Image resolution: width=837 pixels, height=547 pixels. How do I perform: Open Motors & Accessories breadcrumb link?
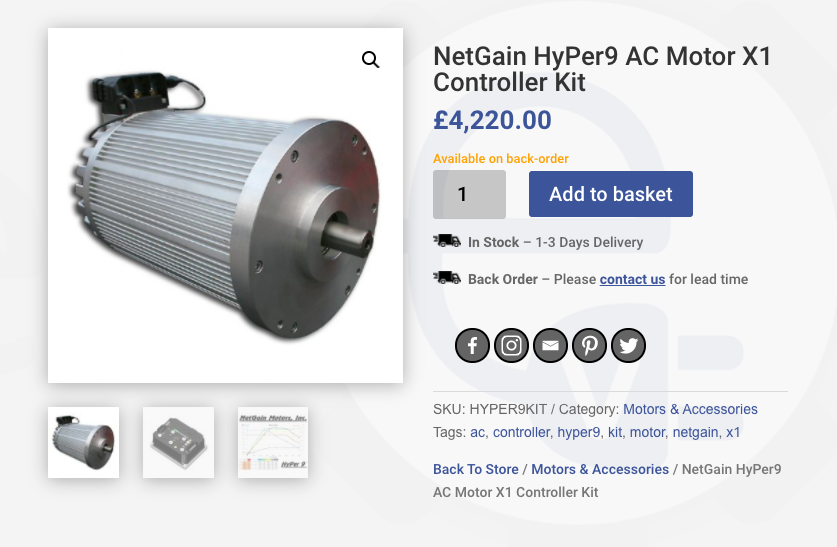coord(600,469)
